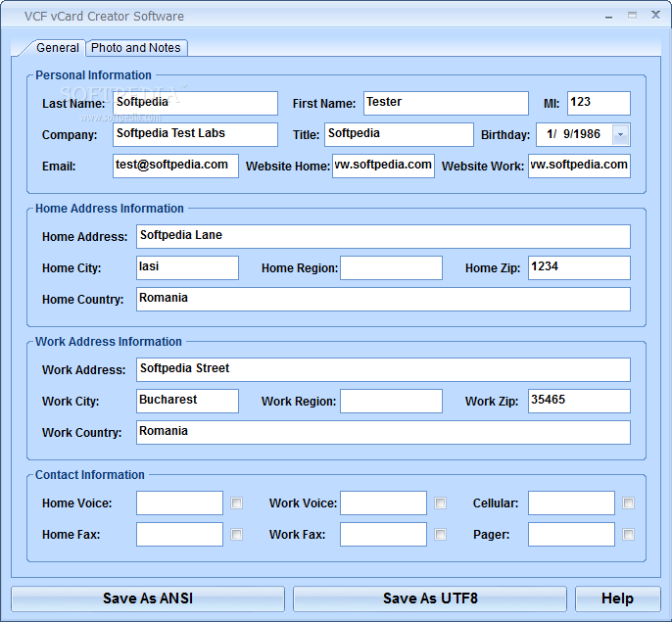Screen dimensions: 672x622
Task: Click the Home City field
Action: tap(187, 268)
